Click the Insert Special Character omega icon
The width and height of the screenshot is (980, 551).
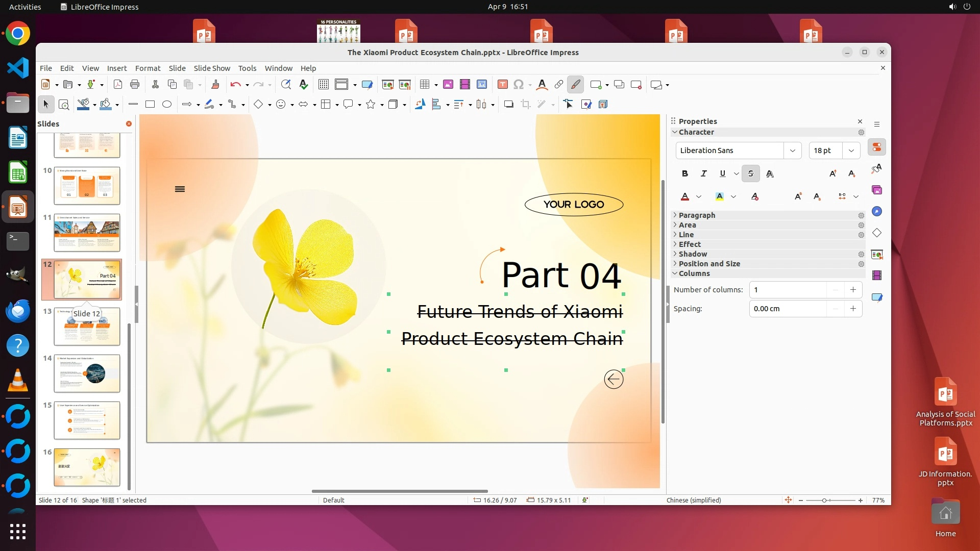click(x=519, y=85)
